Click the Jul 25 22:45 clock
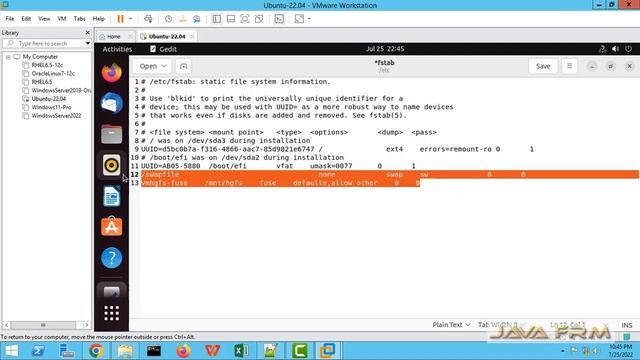 tap(385, 49)
